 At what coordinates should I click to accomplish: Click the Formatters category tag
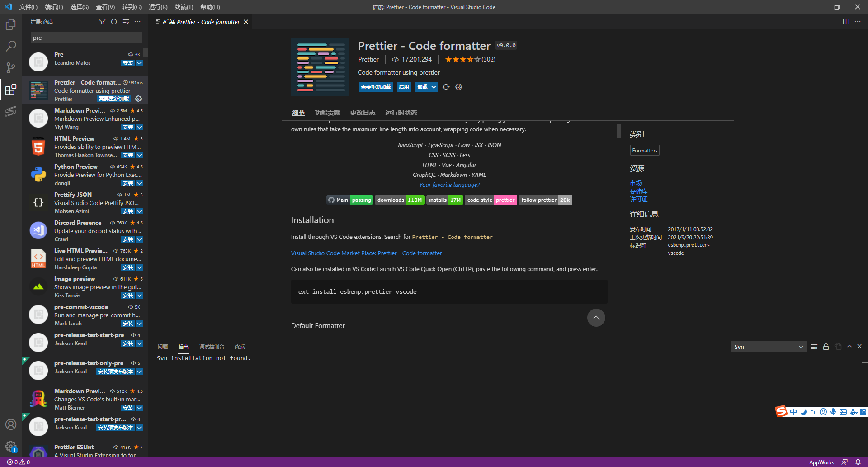(x=645, y=150)
